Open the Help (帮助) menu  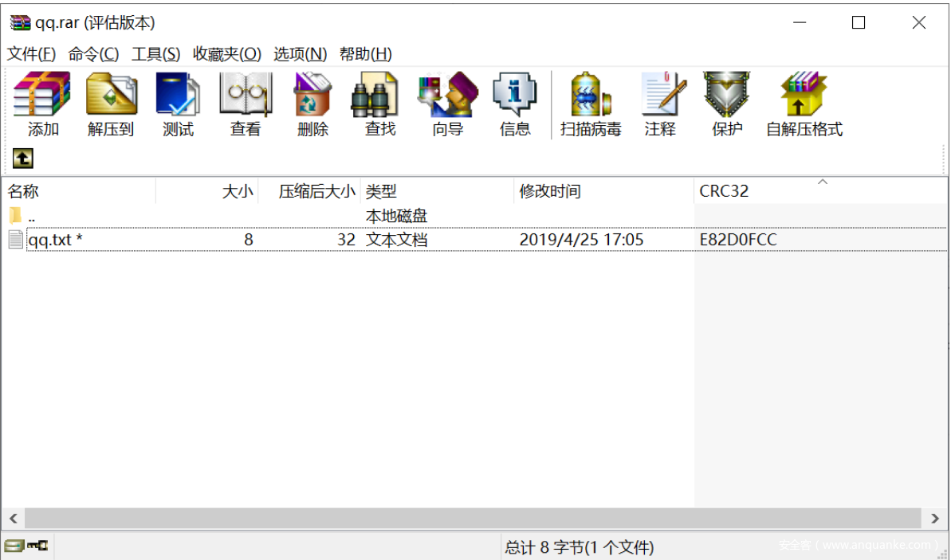click(366, 54)
